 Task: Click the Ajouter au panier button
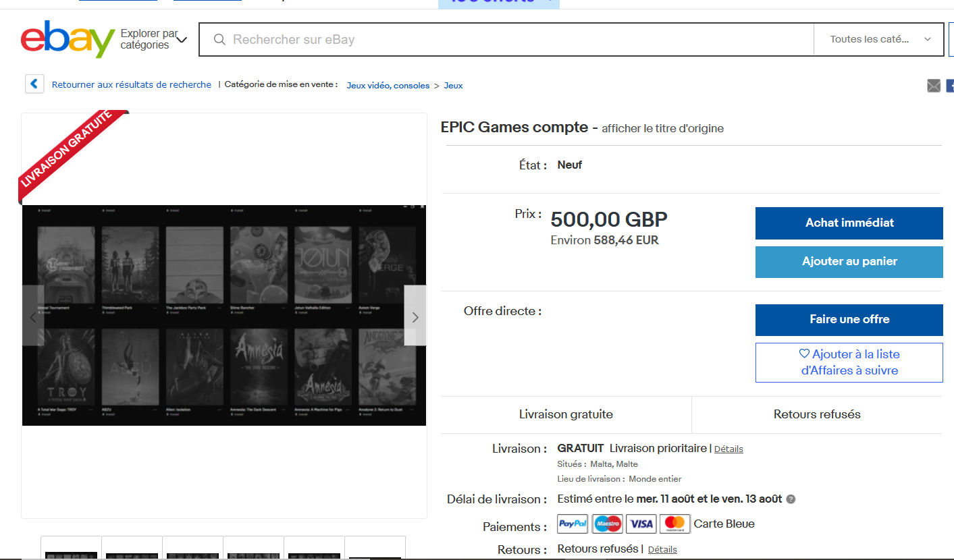pyautogui.click(x=849, y=262)
